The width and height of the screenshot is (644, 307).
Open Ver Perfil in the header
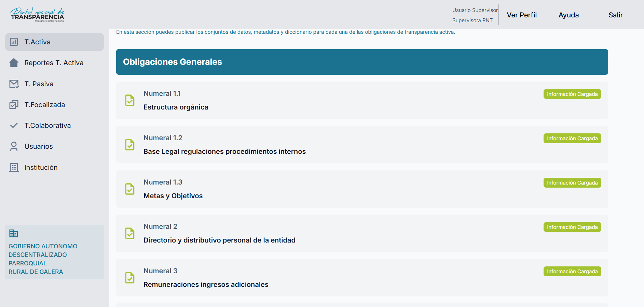tap(522, 15)
